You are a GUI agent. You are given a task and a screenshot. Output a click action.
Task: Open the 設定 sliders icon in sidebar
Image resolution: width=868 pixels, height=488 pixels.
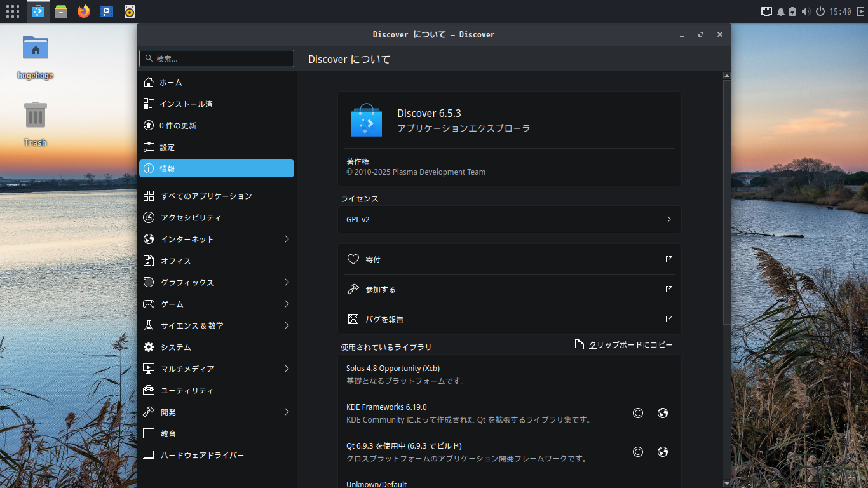tap(149, 147)
